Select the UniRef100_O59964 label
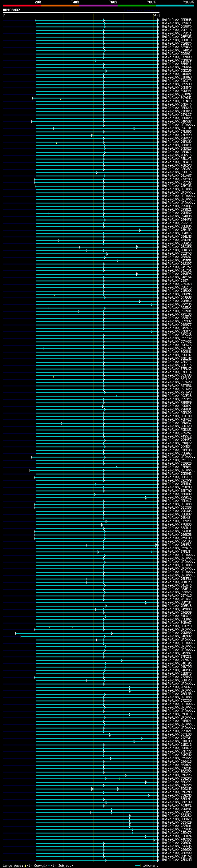The image size is (197, 868). point(177,54)
